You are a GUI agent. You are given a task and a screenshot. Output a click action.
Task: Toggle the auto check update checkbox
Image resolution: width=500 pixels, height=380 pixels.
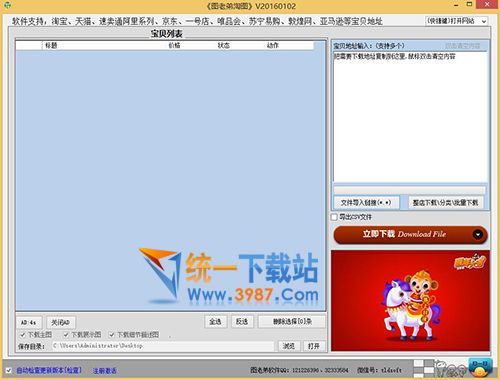point(9,370)
